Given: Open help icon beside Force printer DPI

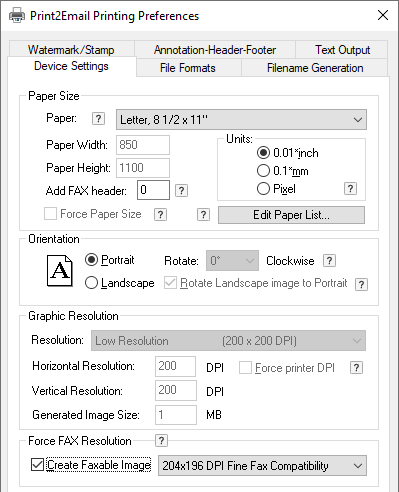Looking at the screenshot, I should click(356, 368).
